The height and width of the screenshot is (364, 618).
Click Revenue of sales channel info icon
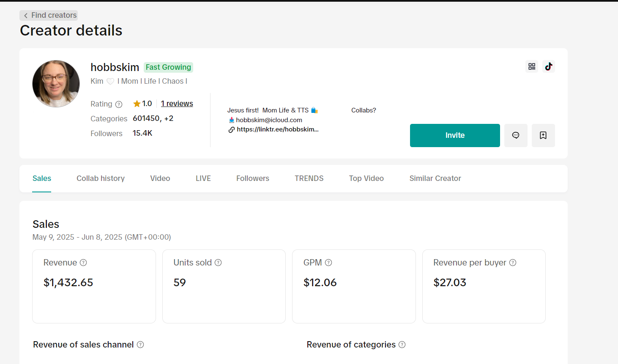[x=140, y=345]
